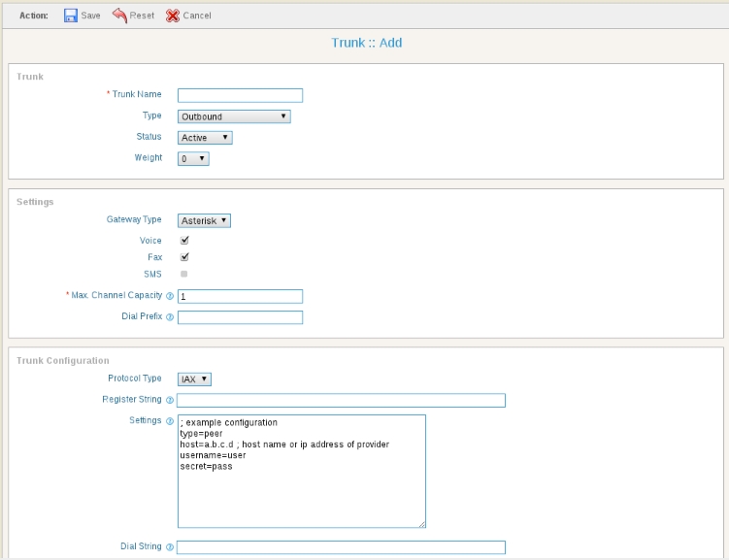Focus the Dial Prefix input field
Screen dimensions: 729x560
click(x=240, y=317)
